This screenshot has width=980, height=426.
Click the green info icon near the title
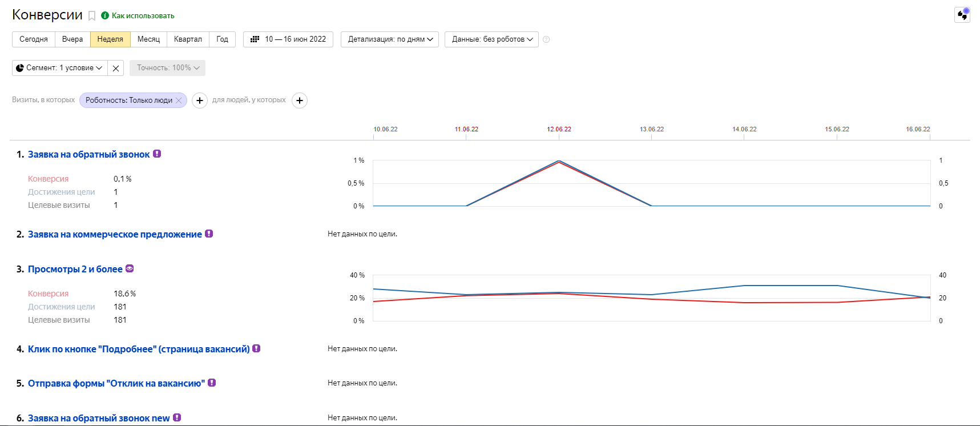point(105,16)
